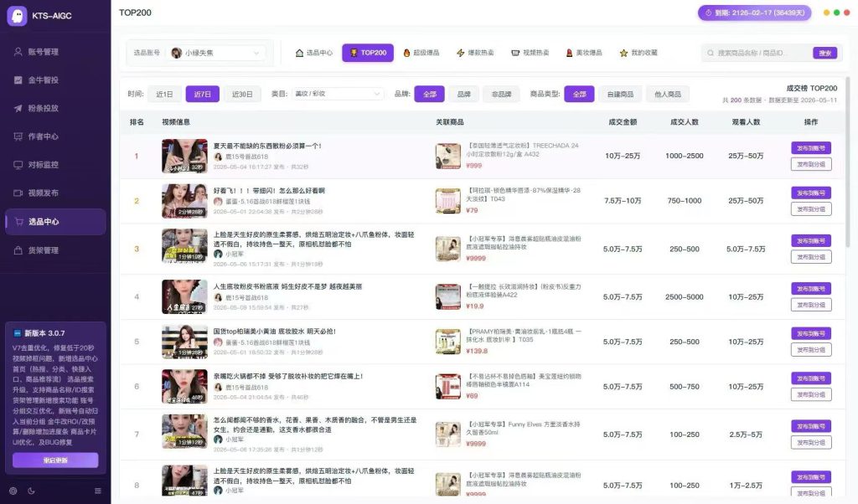This screenshot has height=504, width=858.
Task: Switch to 超级爆品 tab
Action: tap(421, 53)
